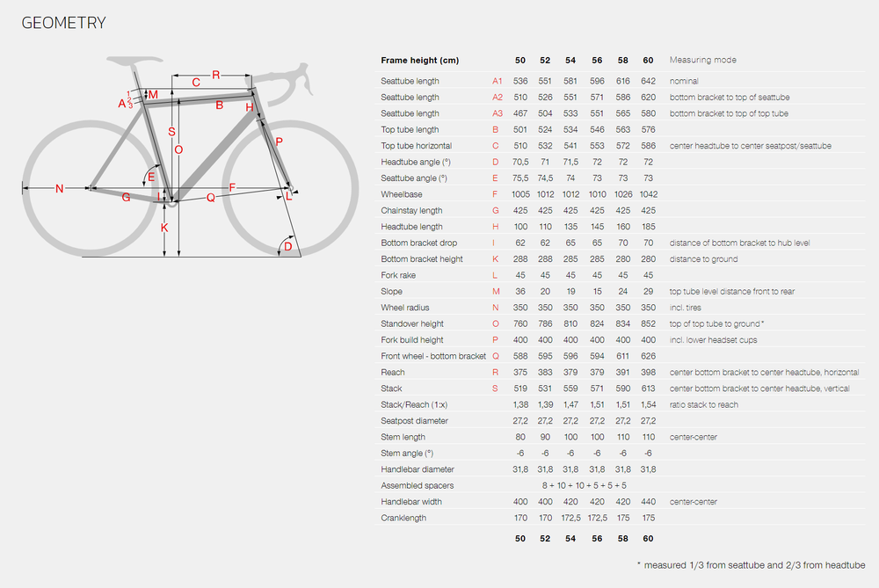Select the K bottom bracket height letter on the diagram
Viewport: 879px width, 588px height.
(x=164, y=228)
